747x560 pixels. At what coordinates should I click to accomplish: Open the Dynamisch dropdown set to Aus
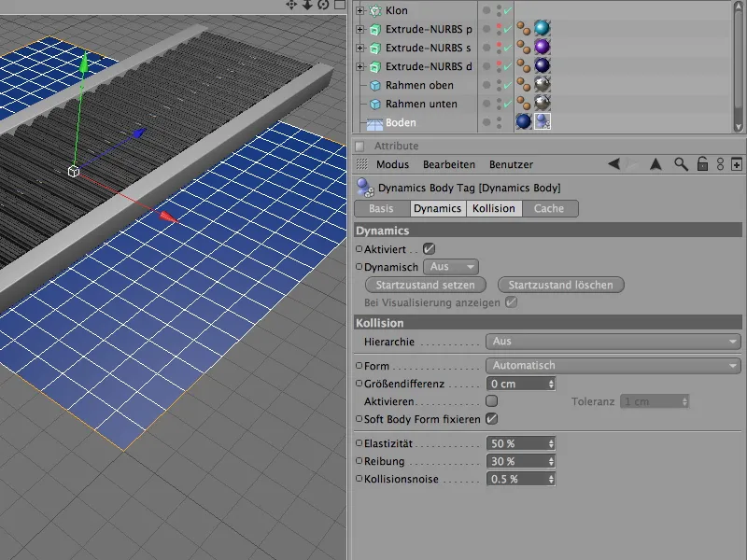click(453, 267)
